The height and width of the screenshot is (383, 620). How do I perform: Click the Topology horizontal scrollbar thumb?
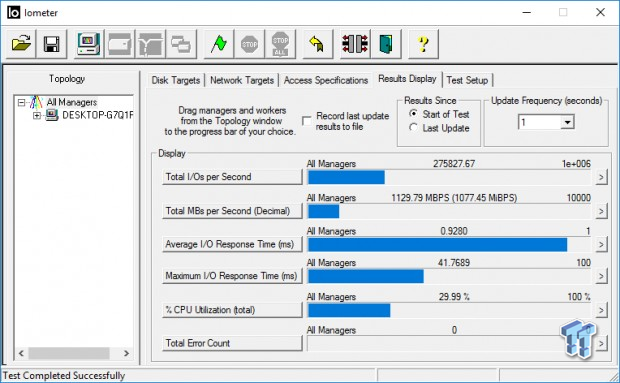click(x=69, y=353)
